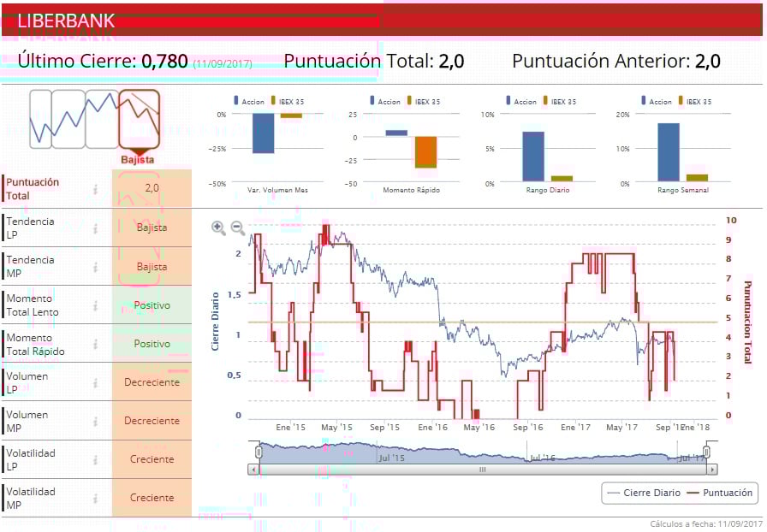Toggle Cierre Diario series in main chart legend

(x=643, y=493)
